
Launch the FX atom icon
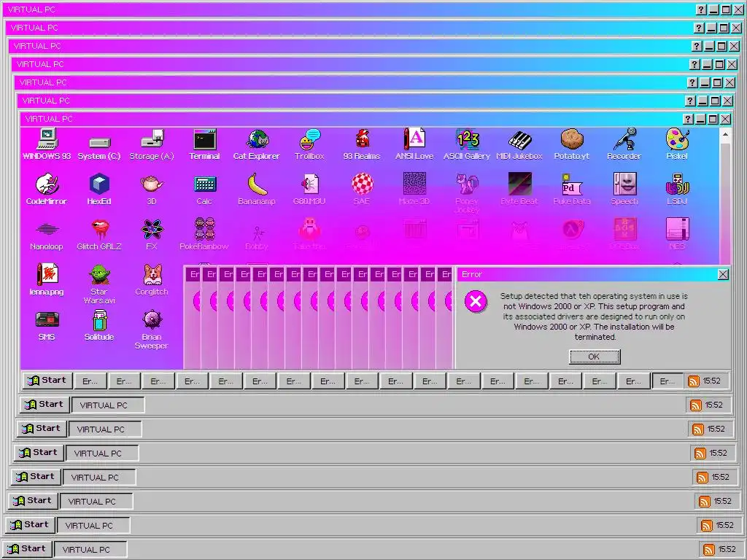click(x=152, y=234)
